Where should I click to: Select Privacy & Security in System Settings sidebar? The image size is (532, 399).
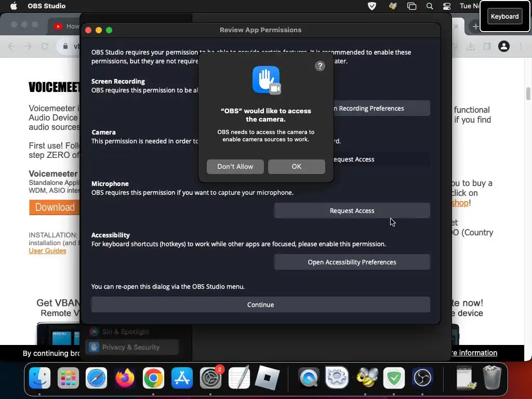[x=131, y=347]
